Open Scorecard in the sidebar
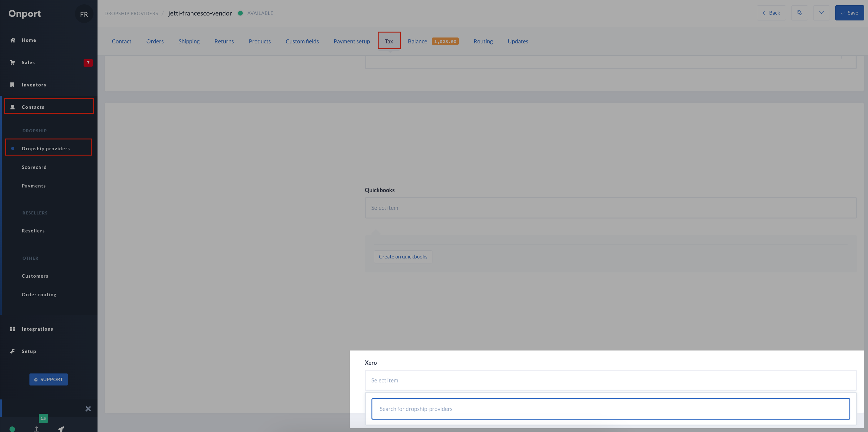Screen dimensions: 868x432 34,167
